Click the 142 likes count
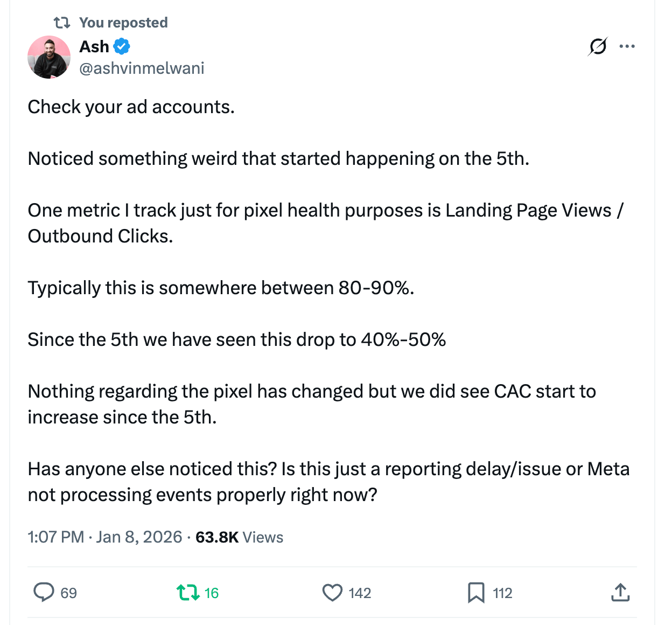The height and width of the screenshot is (625, 672). tap(360, 593)
